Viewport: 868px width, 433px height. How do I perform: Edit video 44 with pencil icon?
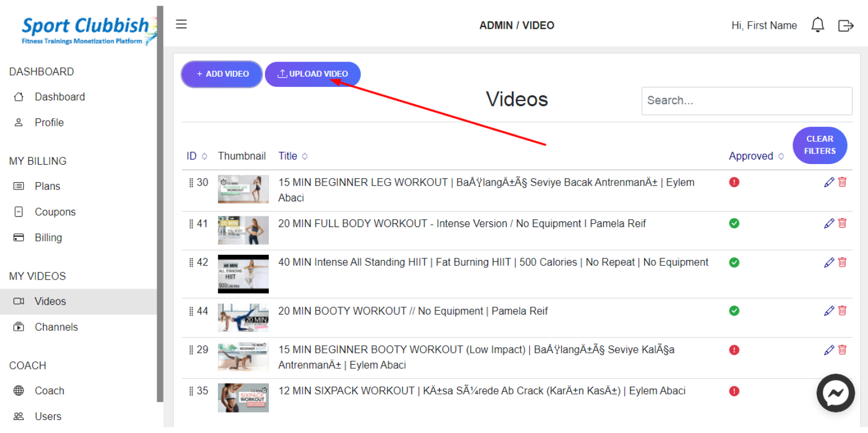829,311
